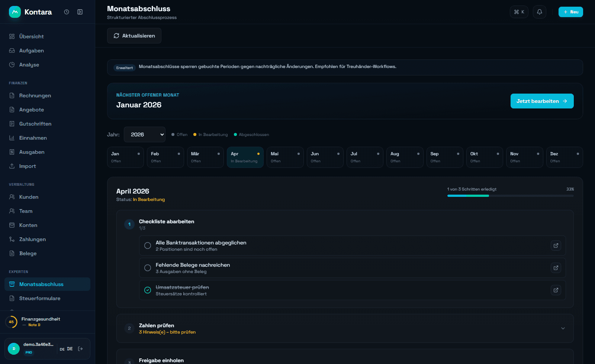Image resolution: width=595 pixels, height=364 pixels.
Task: Select the Jan month card
Action: [x=125, y=157]
